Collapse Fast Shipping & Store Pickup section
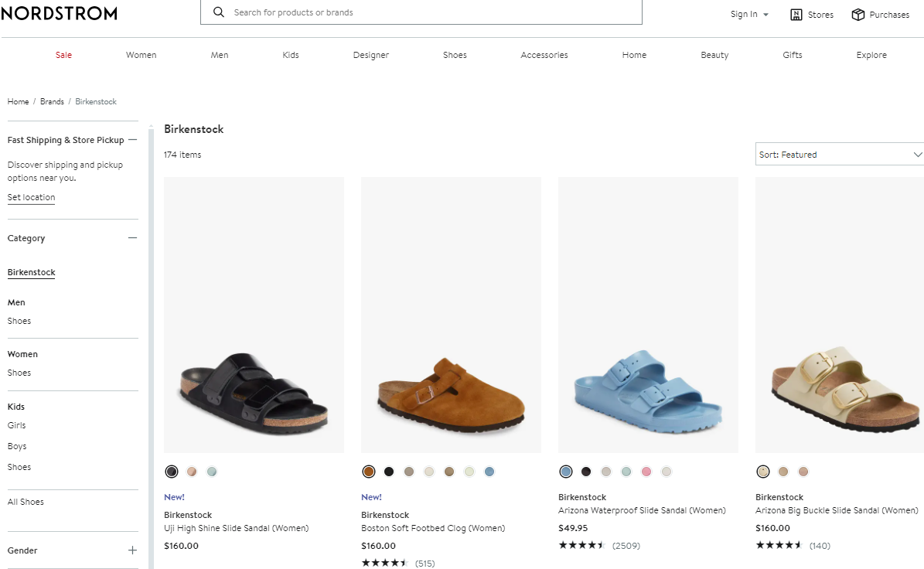Image resolution: width=924 pixels, height=569 pixels. (132, 140)
